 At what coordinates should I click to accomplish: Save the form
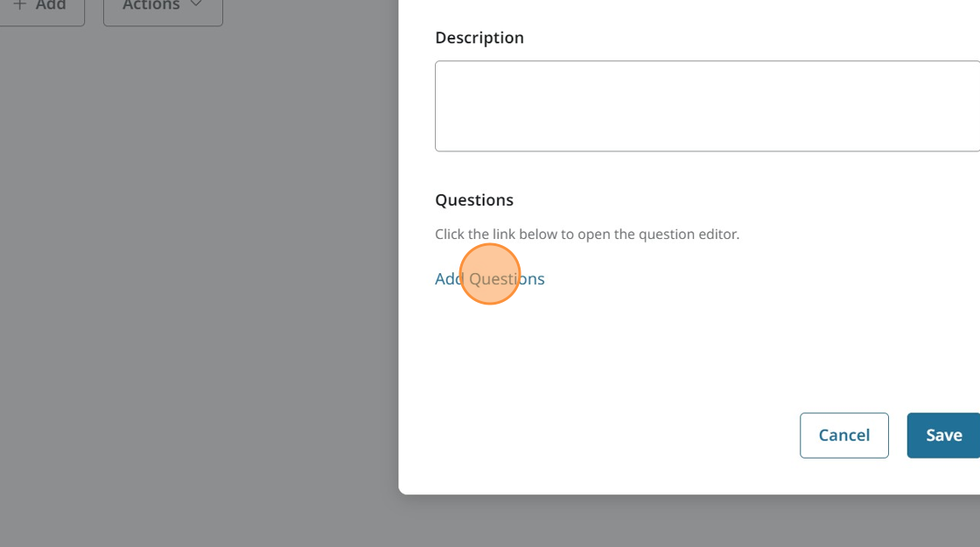943,435
